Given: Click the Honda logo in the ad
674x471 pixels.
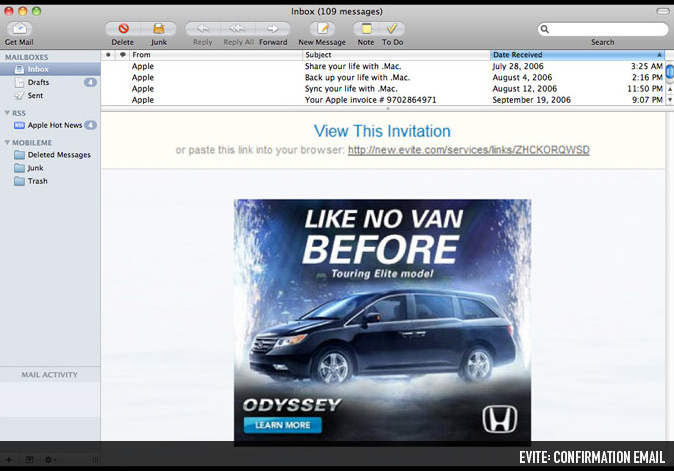Looking at the screenshot, I should point(499,419).
